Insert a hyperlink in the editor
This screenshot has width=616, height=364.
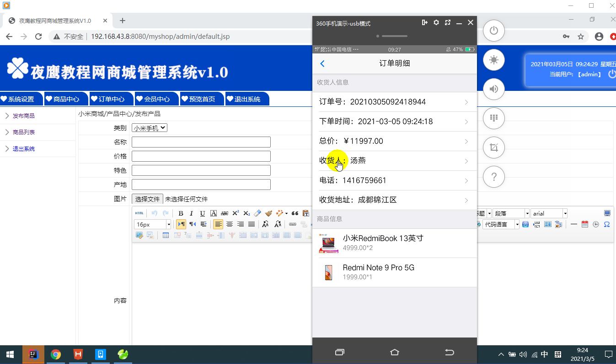coord(293,224)
